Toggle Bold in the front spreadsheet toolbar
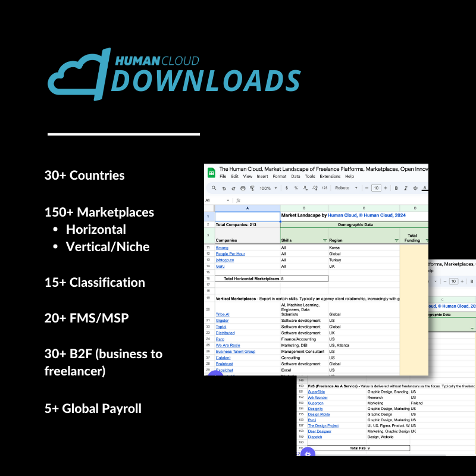The height and width of the screenshot is (476, 476). pyautogui.click(x=396, y=188)
